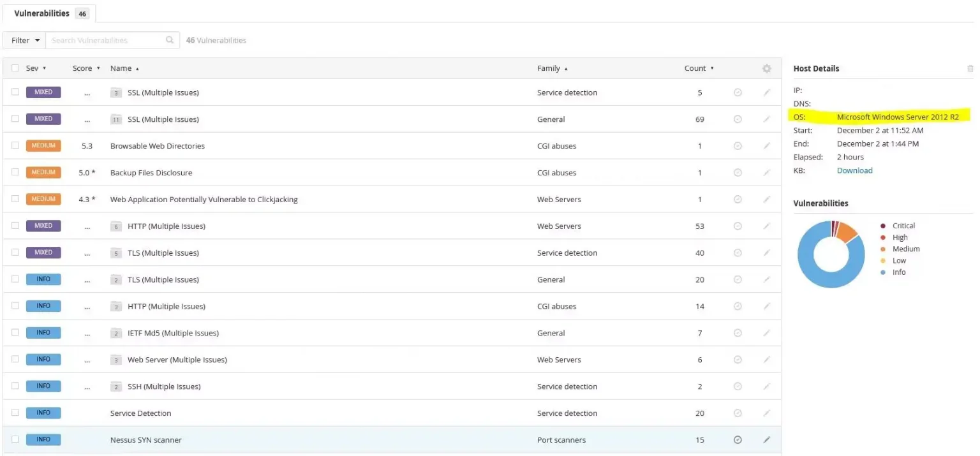Click the search magnifier icon
Image resolution: width=980 pixels, height=456 pixels.
click(170, 40)
